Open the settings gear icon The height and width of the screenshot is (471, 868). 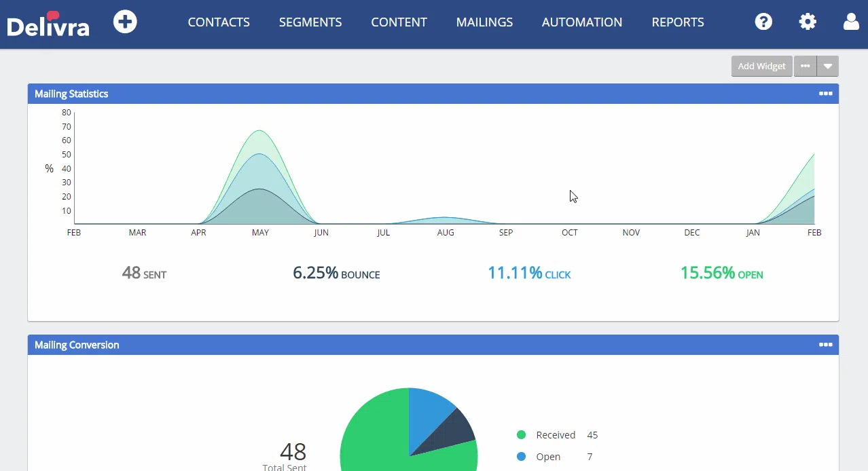tap(808, 22)
